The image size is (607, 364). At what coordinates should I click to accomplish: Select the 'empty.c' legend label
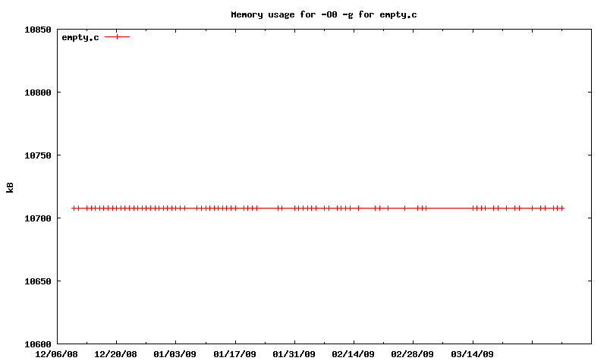(80, 37)
